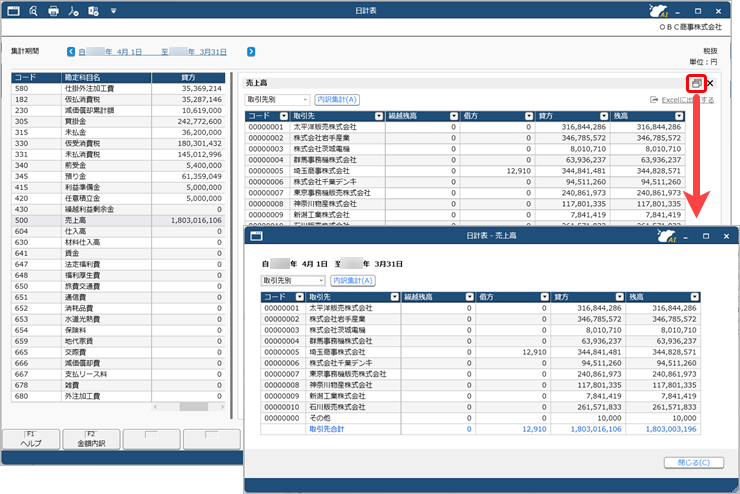
Task: Open the 取引先 column filter in popup table
Action: pyautogui.click(x=395, y=297)
